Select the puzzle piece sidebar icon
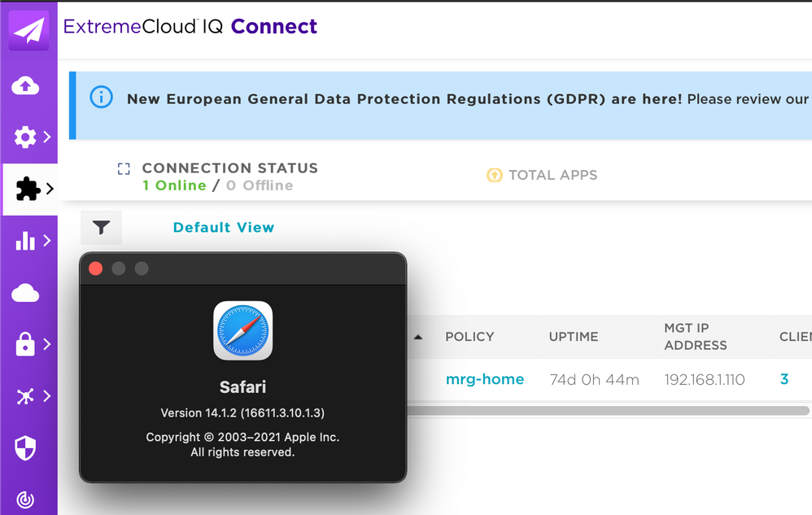Viewport: 812px width, 515px height. (x=28, y=190)
